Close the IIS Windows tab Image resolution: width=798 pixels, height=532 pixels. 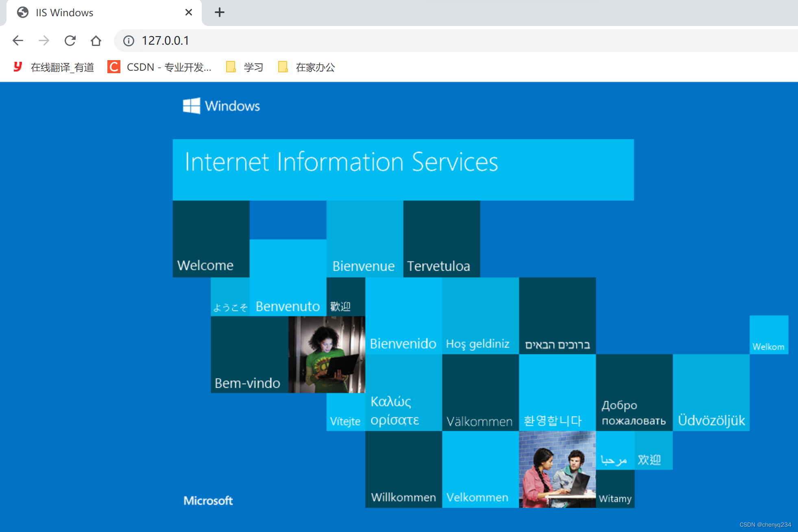(189, 12)
